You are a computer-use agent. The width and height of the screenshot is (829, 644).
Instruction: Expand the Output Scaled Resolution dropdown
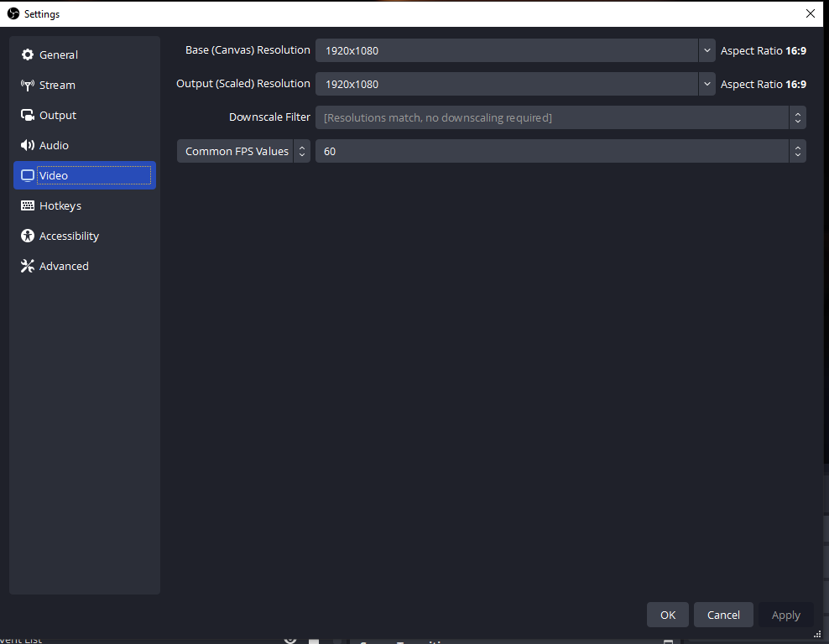707,84
